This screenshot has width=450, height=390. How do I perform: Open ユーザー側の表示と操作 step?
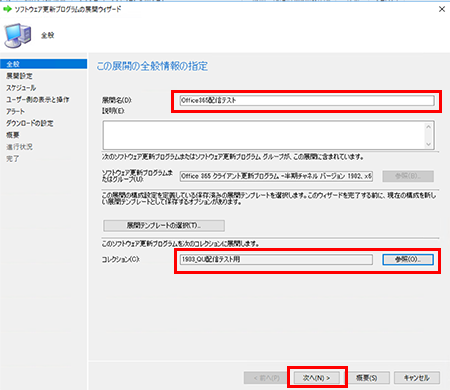click(38, 99)
